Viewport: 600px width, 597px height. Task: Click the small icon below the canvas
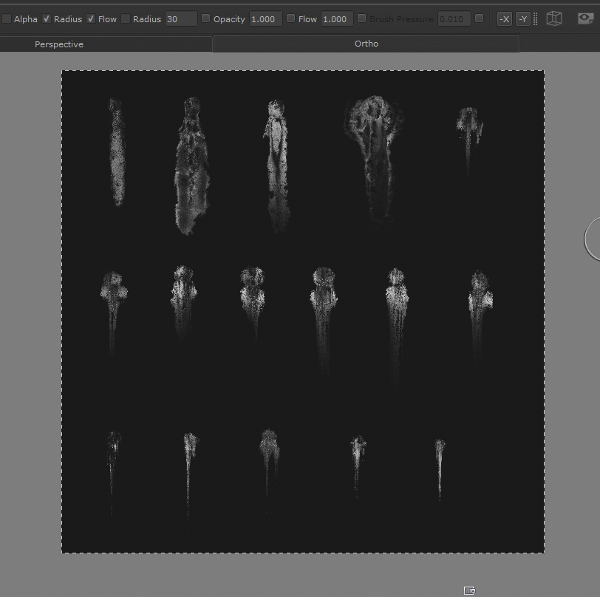[469, 590]
